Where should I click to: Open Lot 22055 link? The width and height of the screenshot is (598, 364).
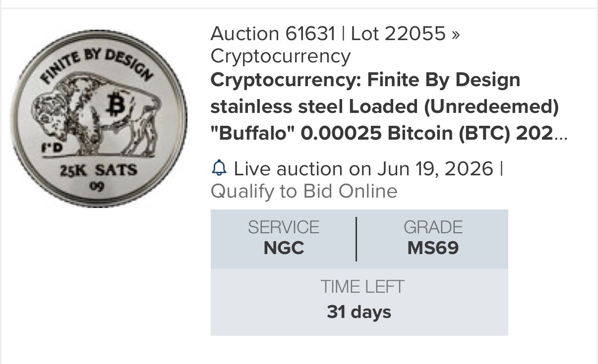398,34
